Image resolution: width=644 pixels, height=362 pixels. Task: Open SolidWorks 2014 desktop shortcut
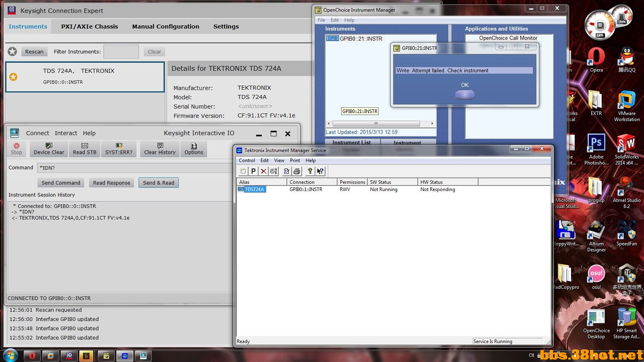point(627,150)
